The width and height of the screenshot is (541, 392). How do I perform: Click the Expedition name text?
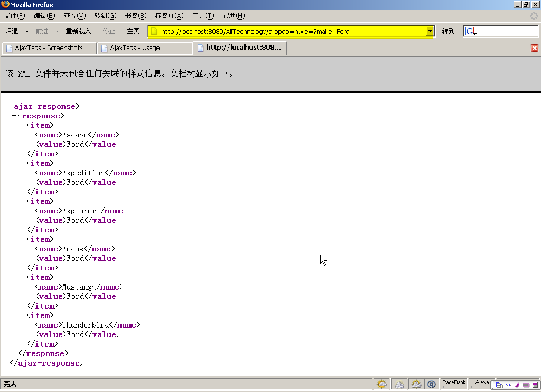(x=83, y=173)
